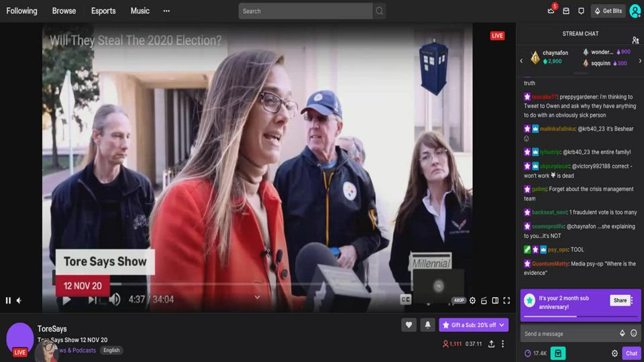Toggle stream notifications bell
This screenshot has height=362, width=644.
427,325
